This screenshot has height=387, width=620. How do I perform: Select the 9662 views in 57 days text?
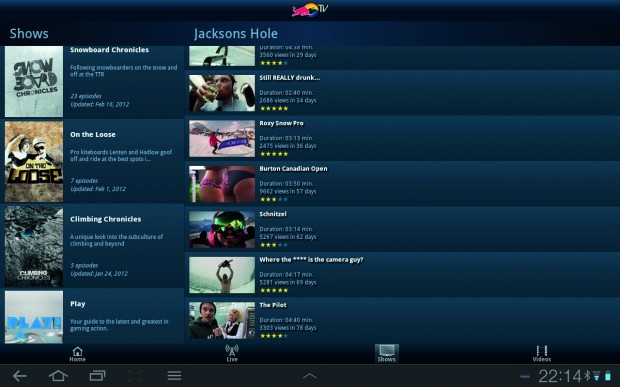[x=288, y=191]
